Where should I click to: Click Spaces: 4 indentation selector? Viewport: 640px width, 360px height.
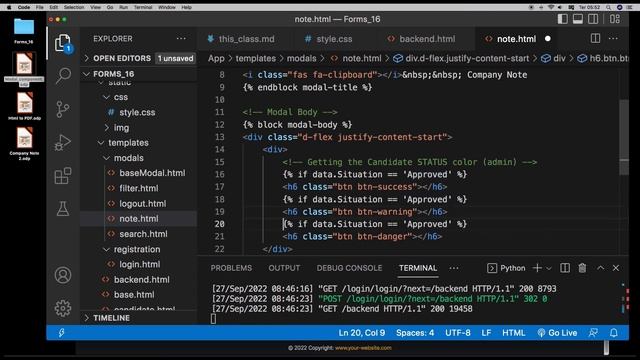[x=415, y=333]
